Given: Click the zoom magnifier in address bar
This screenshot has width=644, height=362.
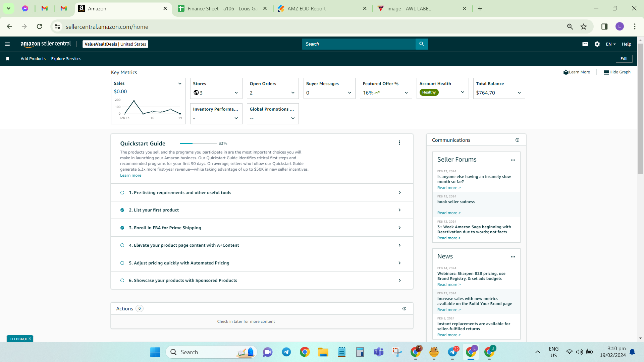Looking at the screenshot, I should tap(570, 26).
